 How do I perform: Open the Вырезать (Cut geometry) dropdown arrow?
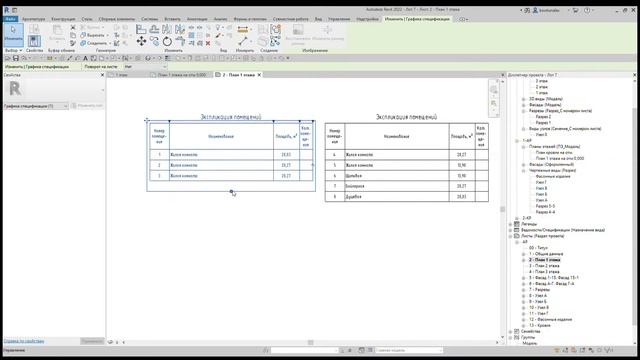[x=108, y=35]
